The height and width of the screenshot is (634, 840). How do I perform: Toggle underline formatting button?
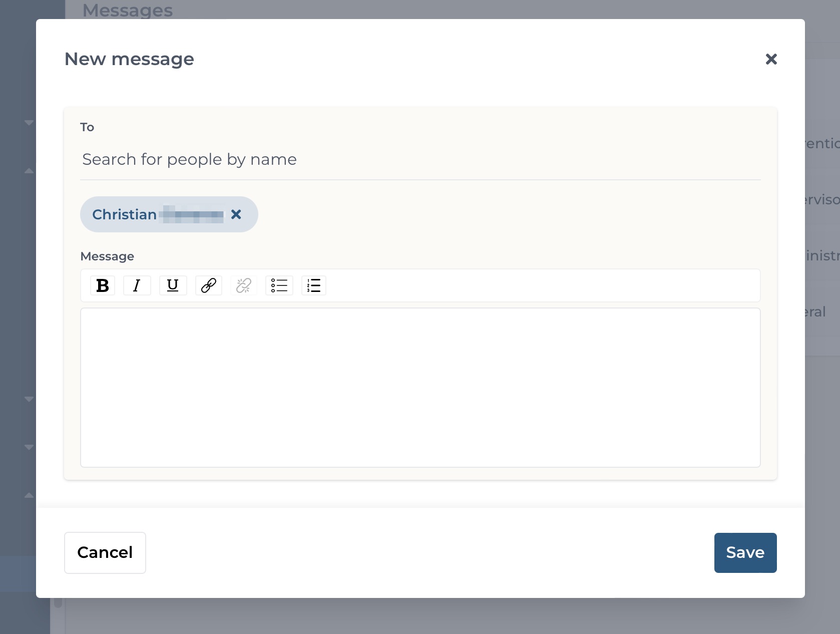pyautogui.click(x=173, y=285)
